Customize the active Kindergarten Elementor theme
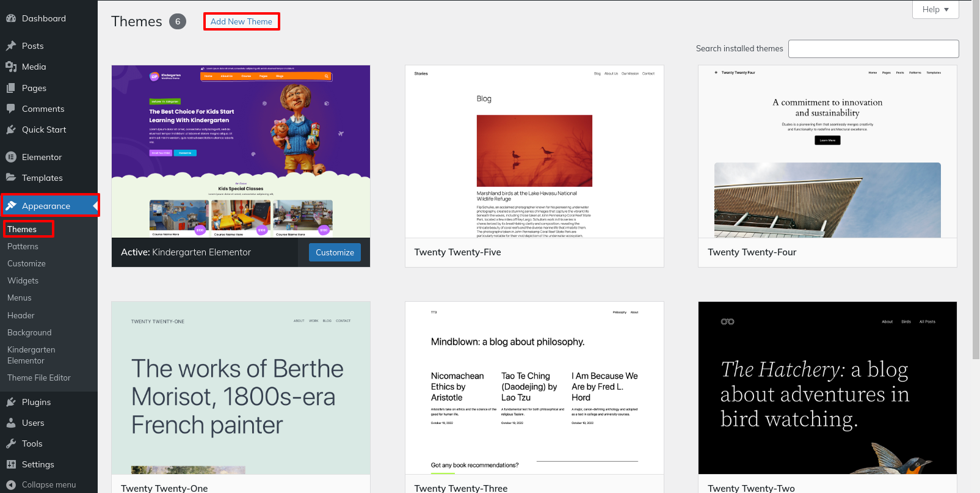The image size is (980, 493). pos(335,252)
